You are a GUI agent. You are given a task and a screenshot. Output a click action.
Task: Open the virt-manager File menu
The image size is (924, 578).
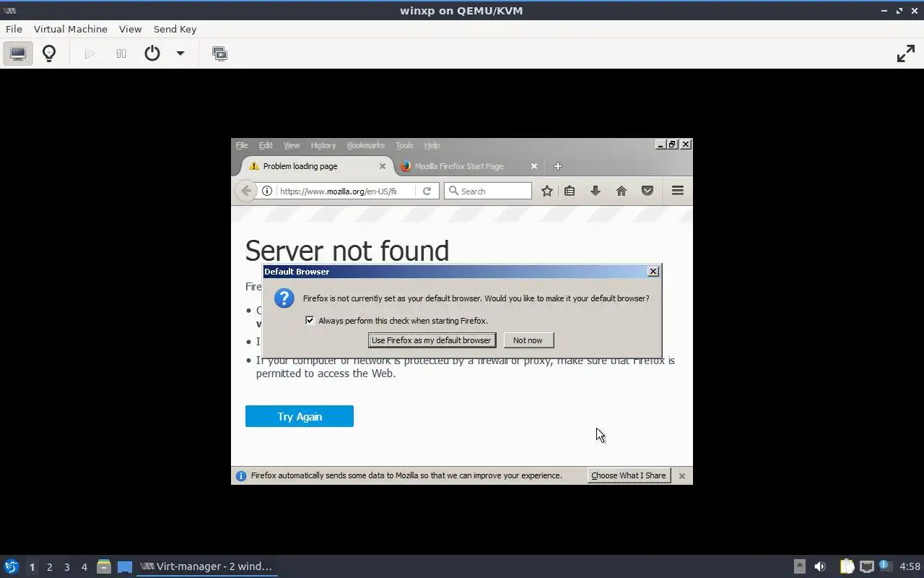[x=14, y=29]
